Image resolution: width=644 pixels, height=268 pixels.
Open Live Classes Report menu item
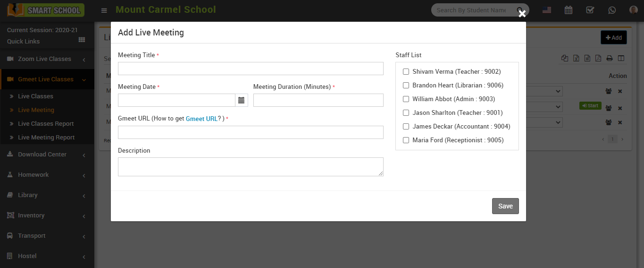(46, 124)
